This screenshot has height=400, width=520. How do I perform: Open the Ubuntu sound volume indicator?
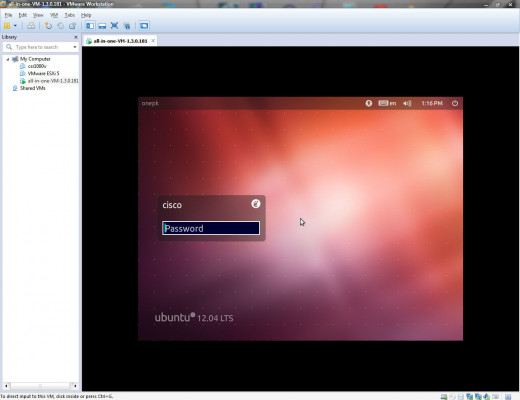(x=407, y=103)
